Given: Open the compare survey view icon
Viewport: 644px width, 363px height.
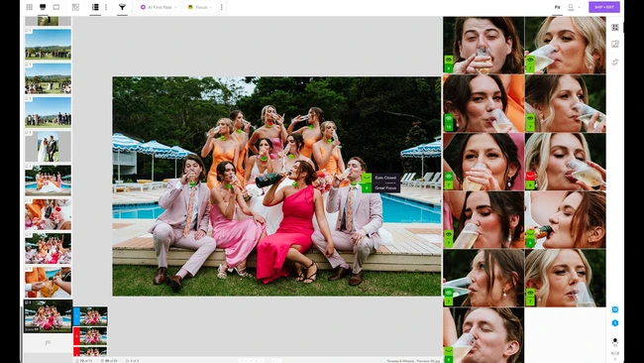Looking at the screenshot, I should 75,7.
